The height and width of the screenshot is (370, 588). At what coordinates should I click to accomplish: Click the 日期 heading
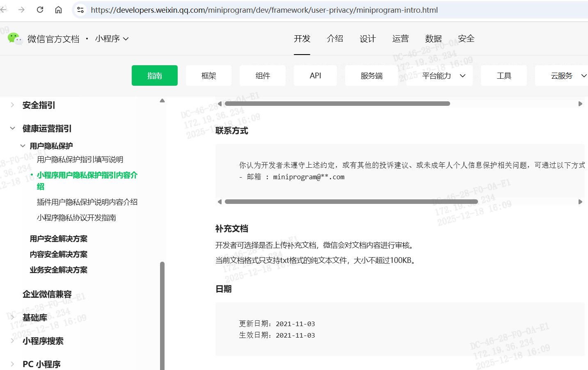coord(224,289)
